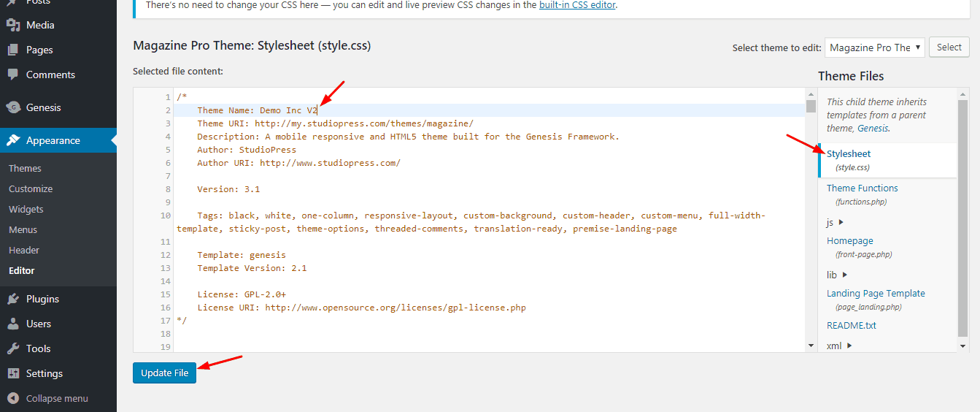Viewport: 980px width, 412px height.
Task: Click the License URI line
Action: 361,308
